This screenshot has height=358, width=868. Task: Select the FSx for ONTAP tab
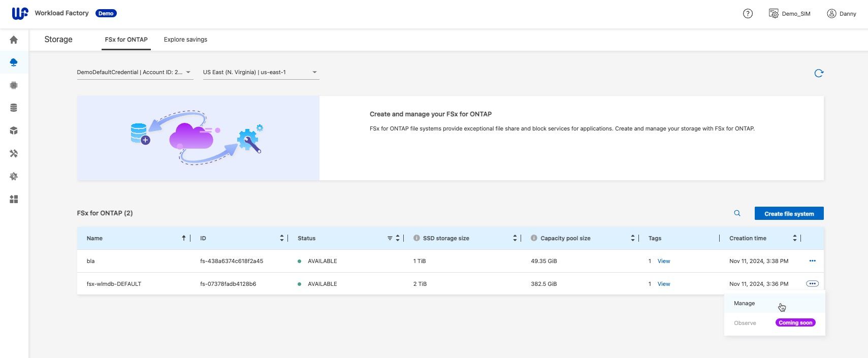[126, 40]
